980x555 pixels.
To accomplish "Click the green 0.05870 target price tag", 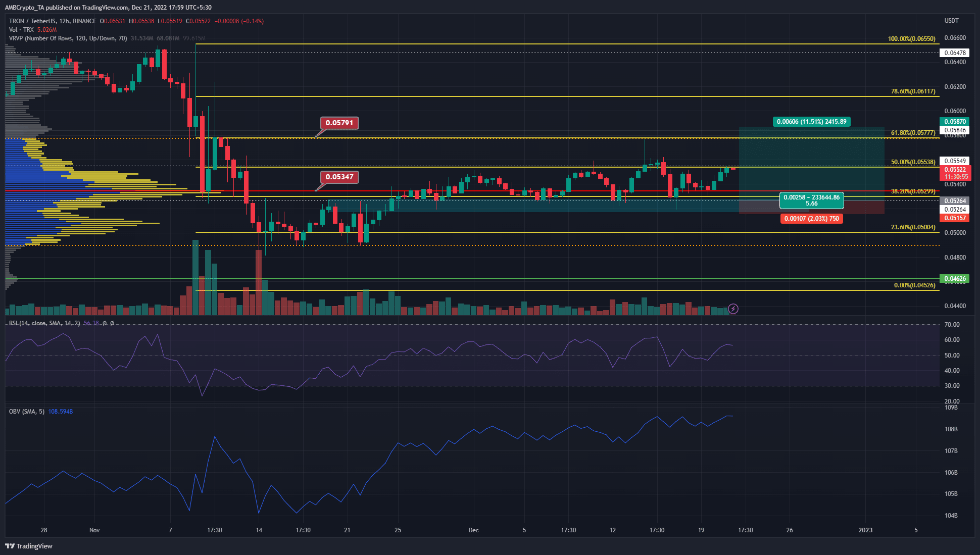I will click(x=954, y=122).
